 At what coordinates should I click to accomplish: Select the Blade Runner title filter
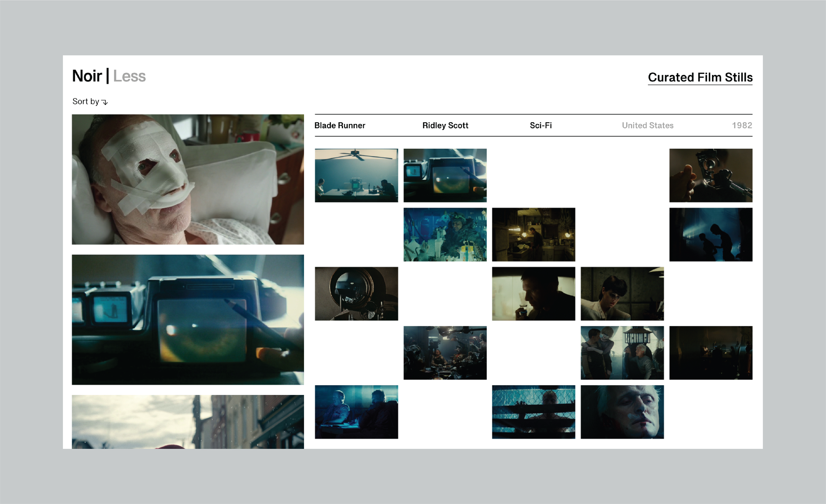(340, 125)
